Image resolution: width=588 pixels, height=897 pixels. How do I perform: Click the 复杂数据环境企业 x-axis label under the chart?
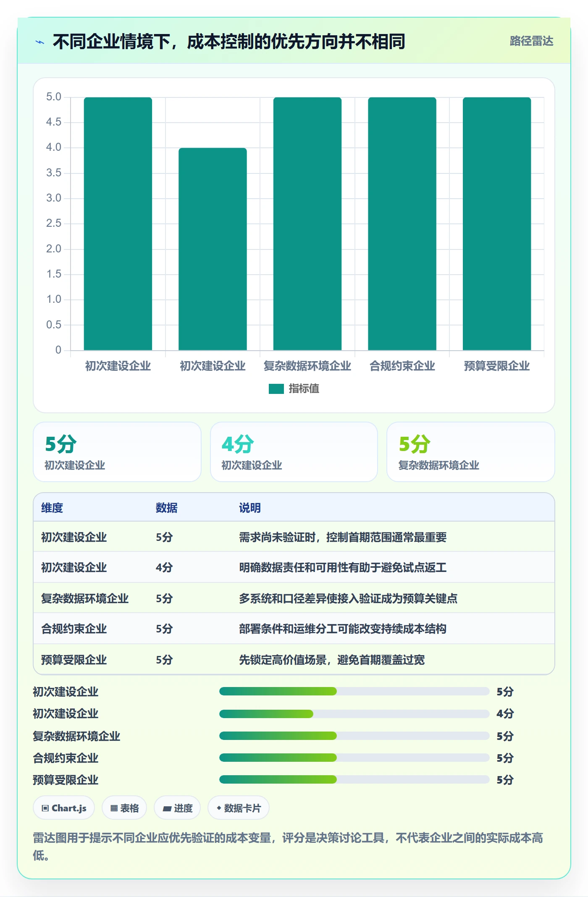(307, 366)
